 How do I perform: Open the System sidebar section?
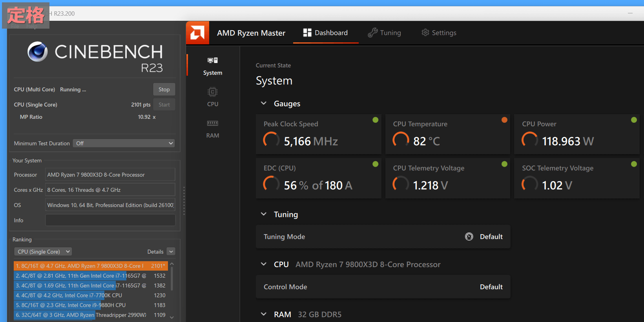213,66
